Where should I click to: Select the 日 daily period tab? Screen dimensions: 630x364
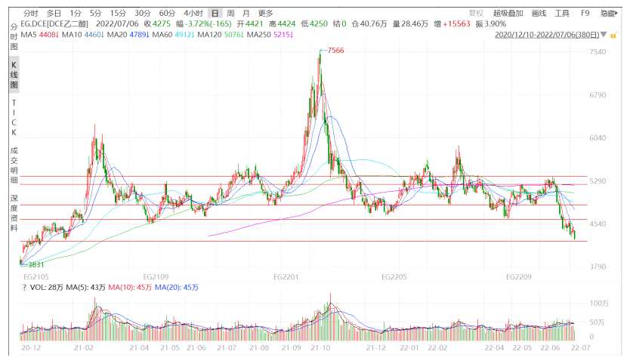coord(215,14)
